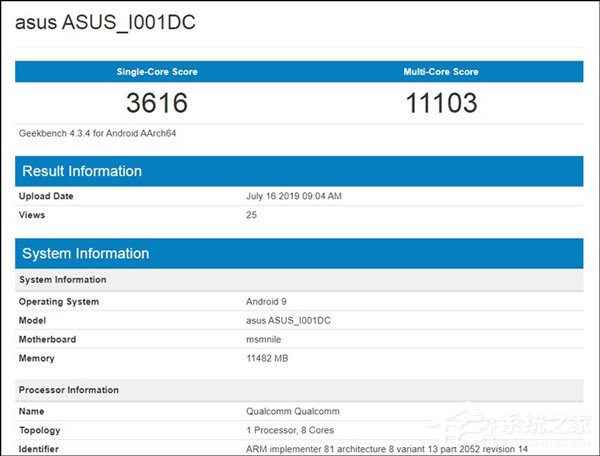Click the ARM implementer 81 identifier value
This screenshot has width=600, height=456.
pos(387,449)
